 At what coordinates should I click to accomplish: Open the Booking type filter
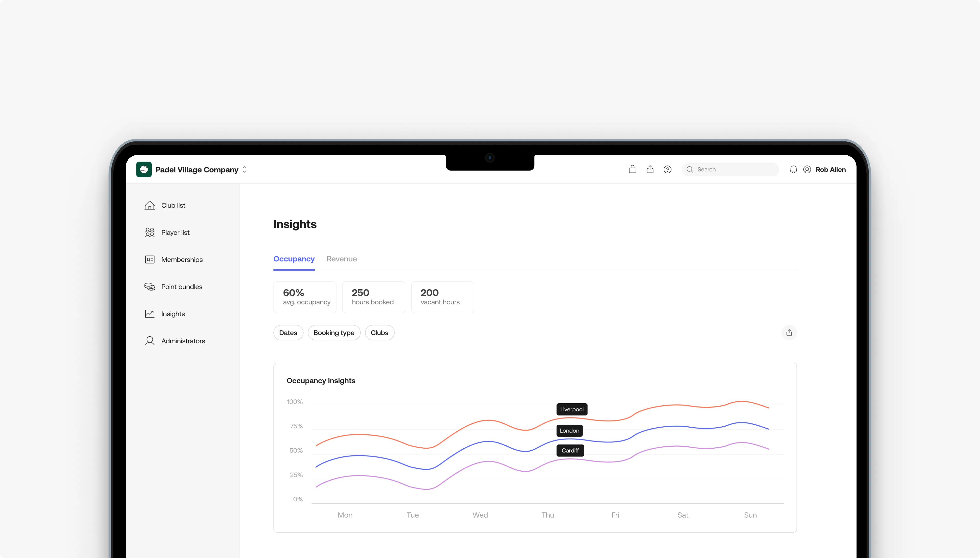point(334,333)
